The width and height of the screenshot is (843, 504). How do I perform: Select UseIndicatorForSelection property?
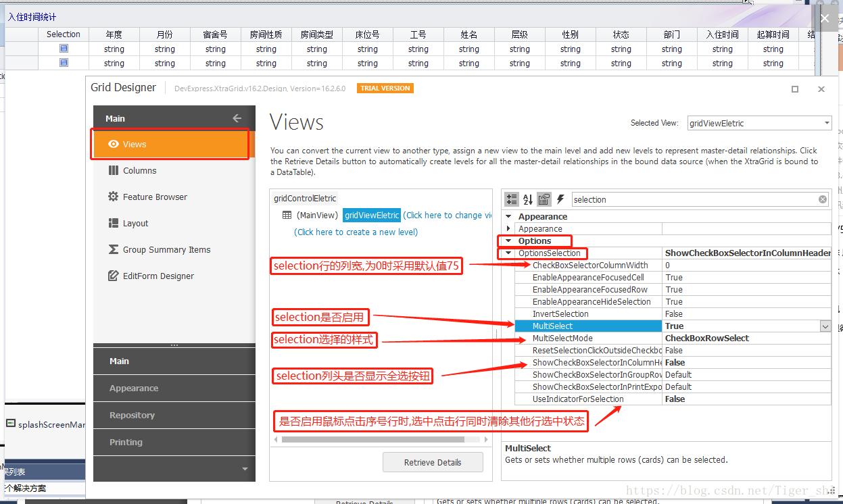[578, 399]
